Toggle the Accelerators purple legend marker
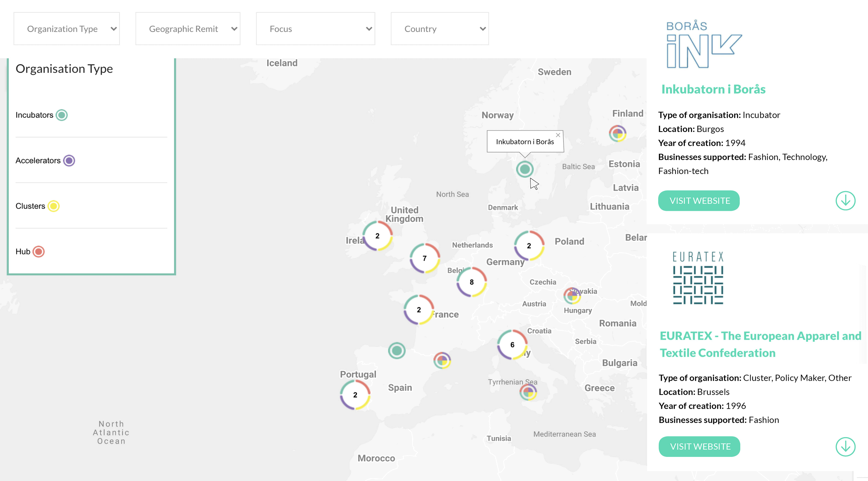 [69, 160]
